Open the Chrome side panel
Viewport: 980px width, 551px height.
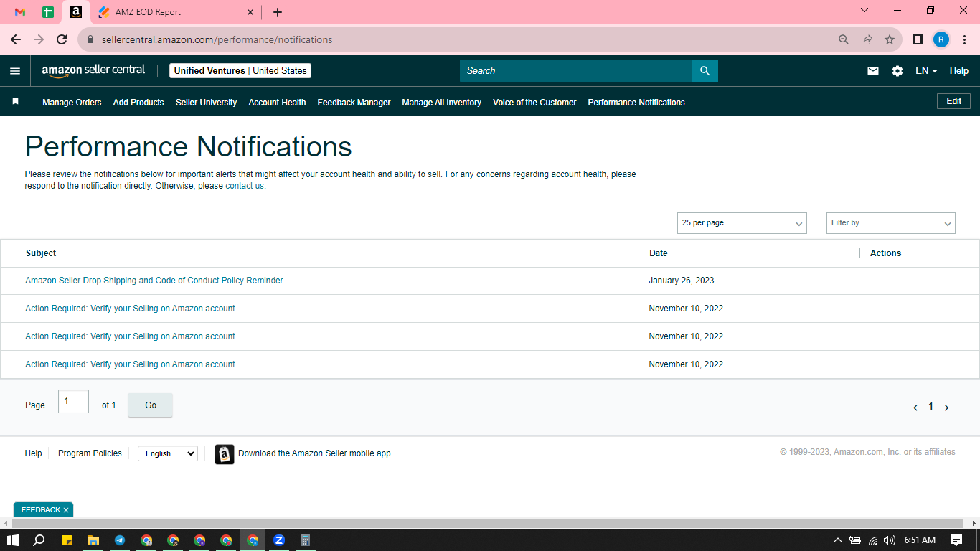pyautogui.click(x=918, y=39)
